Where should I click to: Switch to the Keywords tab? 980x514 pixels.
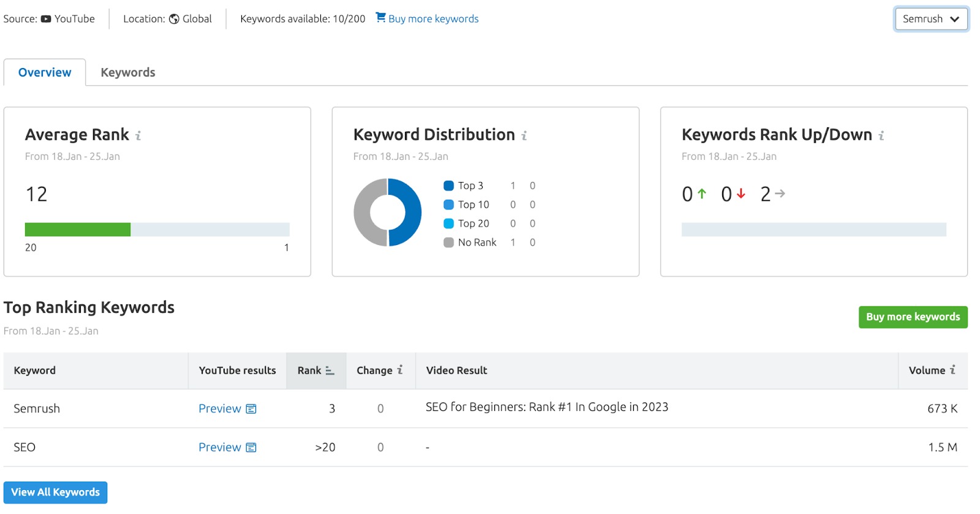point(127,72)
